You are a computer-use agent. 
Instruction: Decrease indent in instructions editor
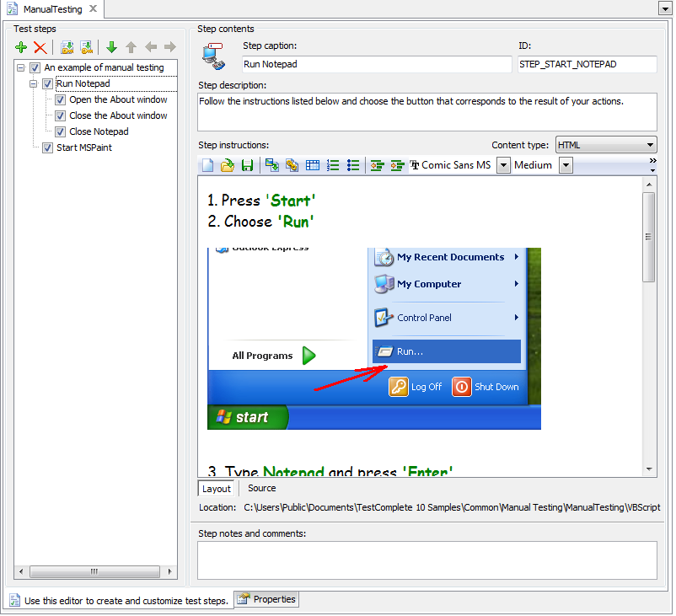point(378,165)
